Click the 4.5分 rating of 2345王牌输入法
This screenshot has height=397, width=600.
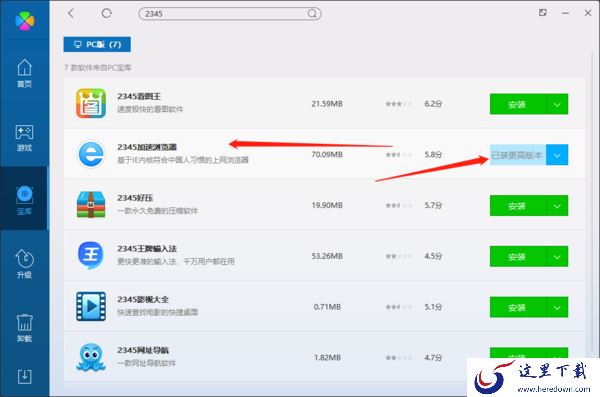(x=433, y=256)
